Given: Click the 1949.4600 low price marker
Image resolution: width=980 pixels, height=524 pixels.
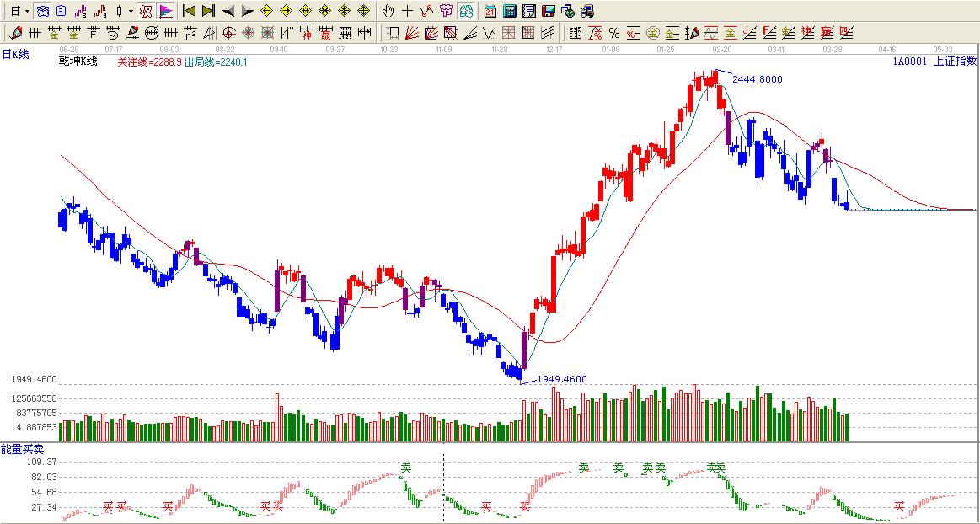Looking at the screenshot, I should point(561,379).
